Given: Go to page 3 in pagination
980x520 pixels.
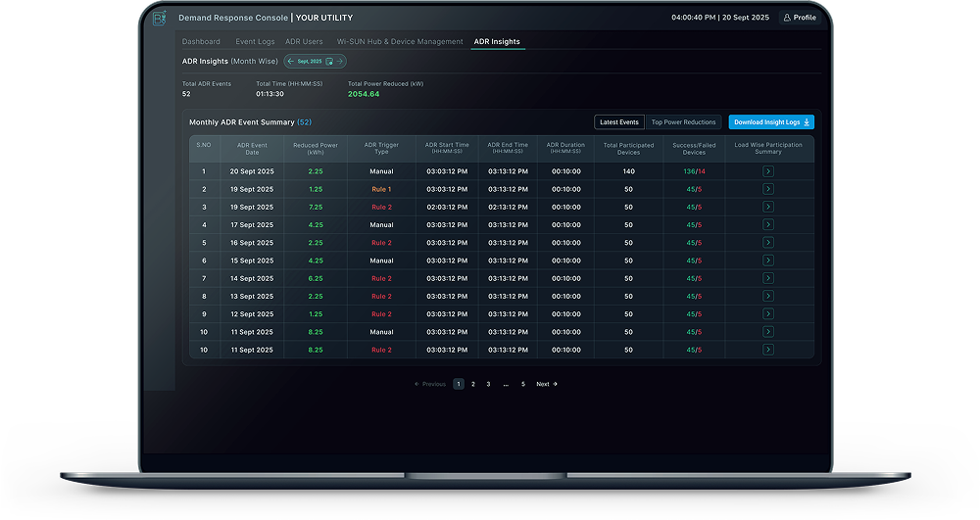Looking at the screenshot, I should click(488, 384).
